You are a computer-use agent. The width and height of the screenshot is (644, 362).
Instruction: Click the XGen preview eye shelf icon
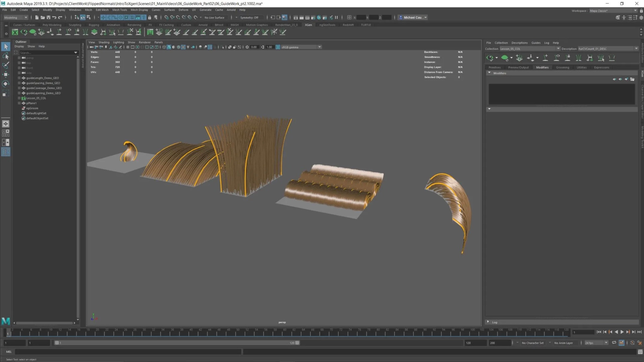point(24,32)
